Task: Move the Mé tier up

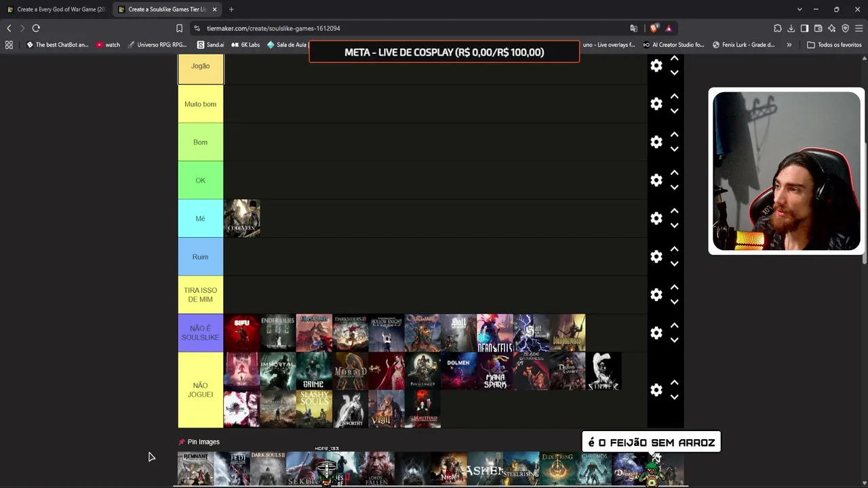Action: point(674,211)
